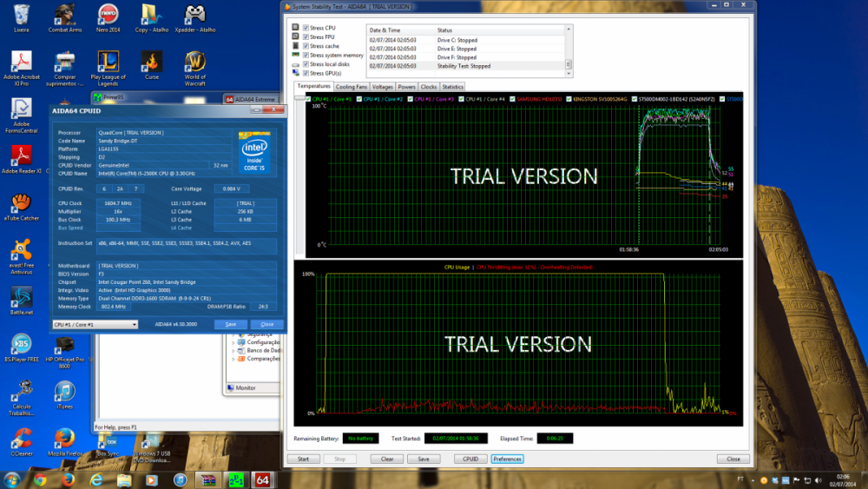This screenshot has width=868, height=489.
Task: Open the Prime95 taskbar icon
Action: tap(235, 479)
